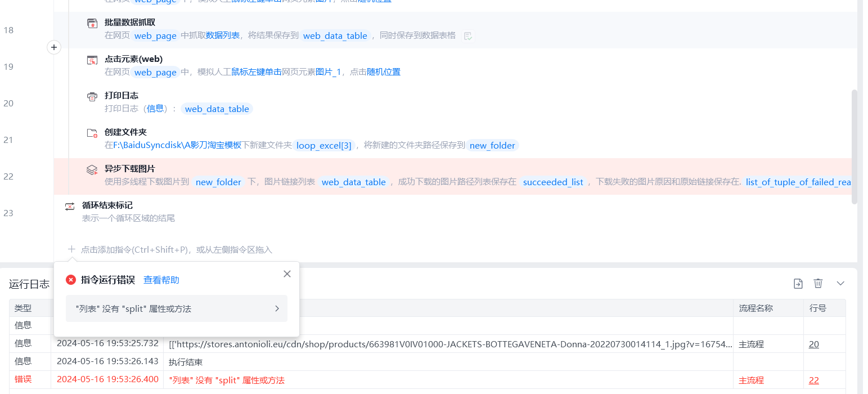Click the round plus button beside line 18
The height and width of the screenshot is (394, 868).
tap(54, 47)
